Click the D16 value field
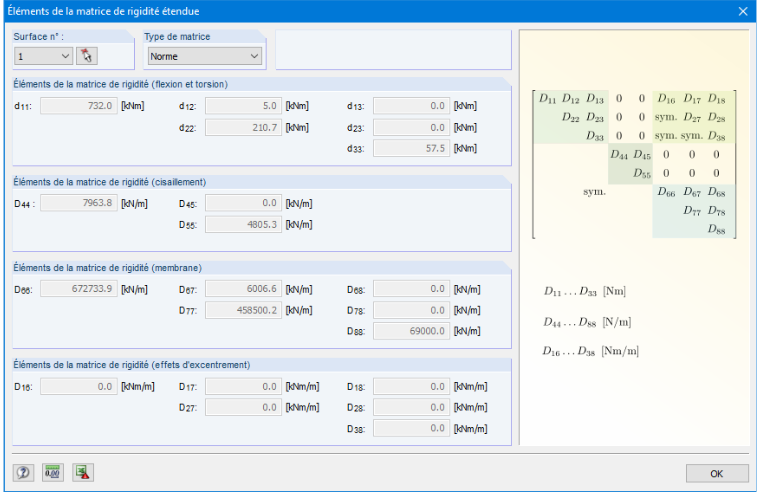This screenshot has width=760, height=492. pos(79,386)
